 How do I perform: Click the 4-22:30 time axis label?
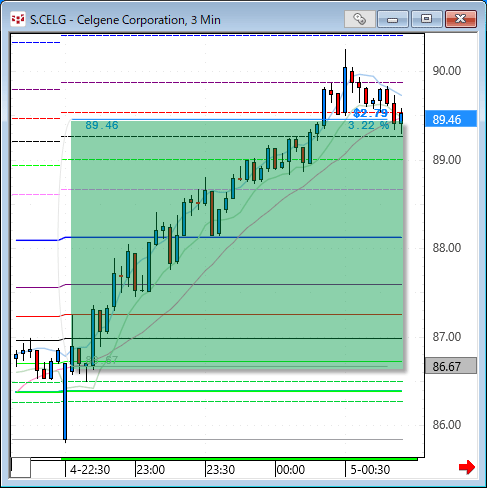coord(90,470)
